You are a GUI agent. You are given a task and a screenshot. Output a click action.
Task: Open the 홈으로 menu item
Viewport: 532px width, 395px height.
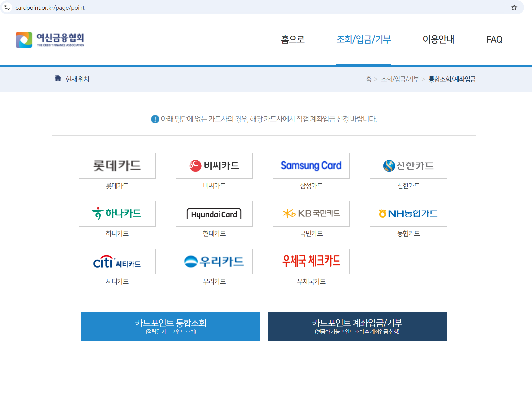292,39
